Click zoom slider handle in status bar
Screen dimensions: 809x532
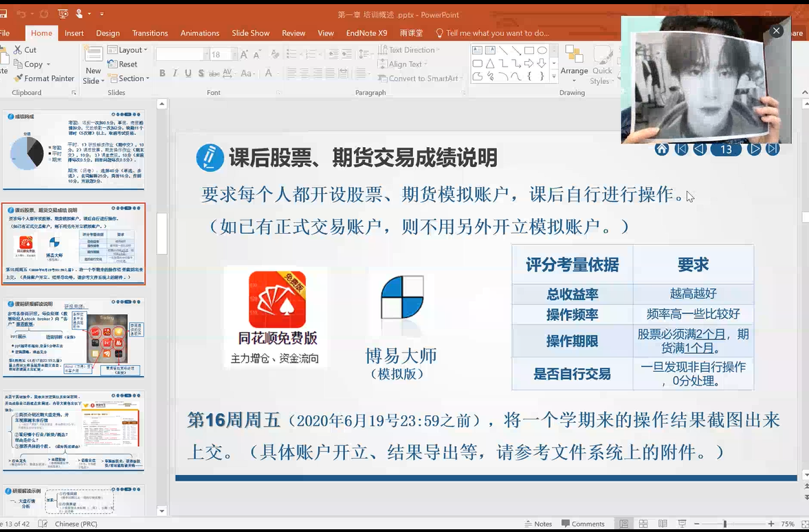(x=724, y=524)
